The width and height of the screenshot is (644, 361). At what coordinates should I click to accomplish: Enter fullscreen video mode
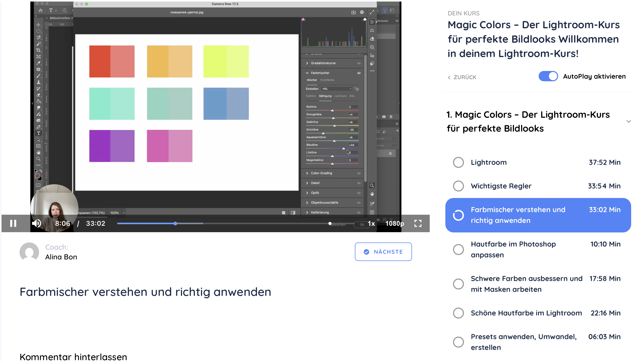pyautogui.click(x=418, y=223)
